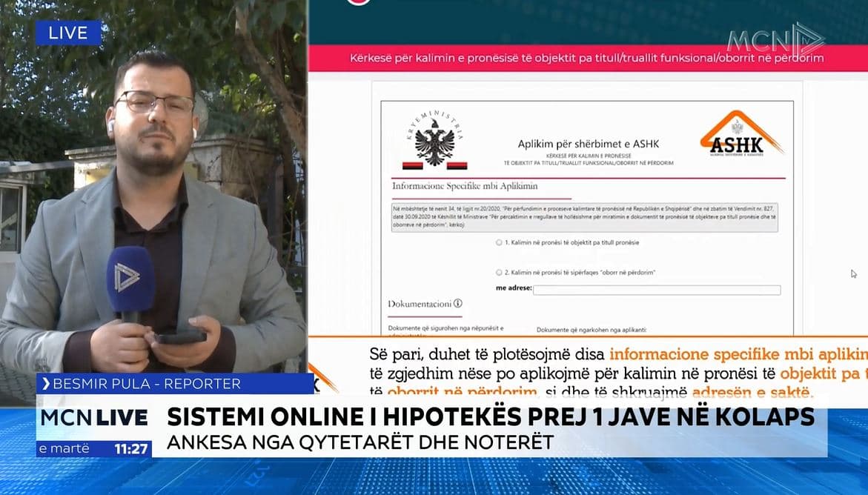The width and height of the screenshot is (868, 495).
Task: Select radio '2. Kalimin në pronësi të sipërfaqes oborr në përdorim'
Action: click(x=499, y=273)
